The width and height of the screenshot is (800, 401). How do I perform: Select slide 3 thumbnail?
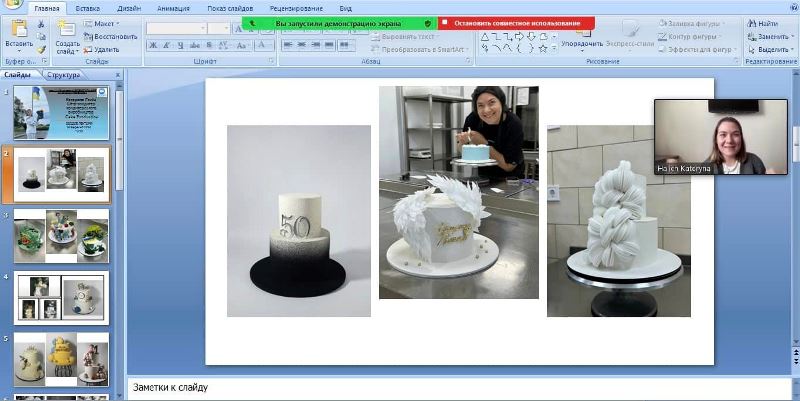click(61, 236)
